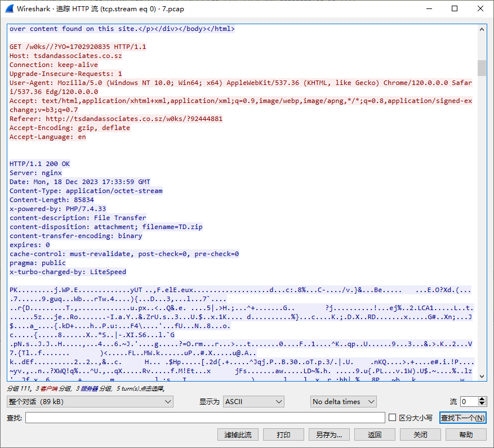Decrement the stream number with down arrow
494x448 pixels.
[x=482, y=404]
